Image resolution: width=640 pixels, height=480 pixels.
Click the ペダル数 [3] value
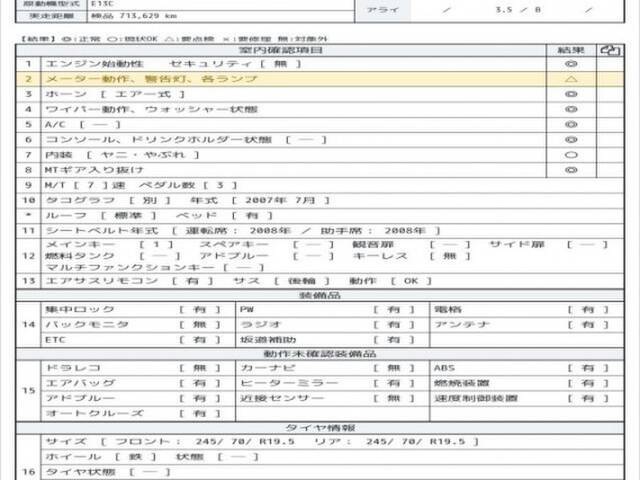188,185
